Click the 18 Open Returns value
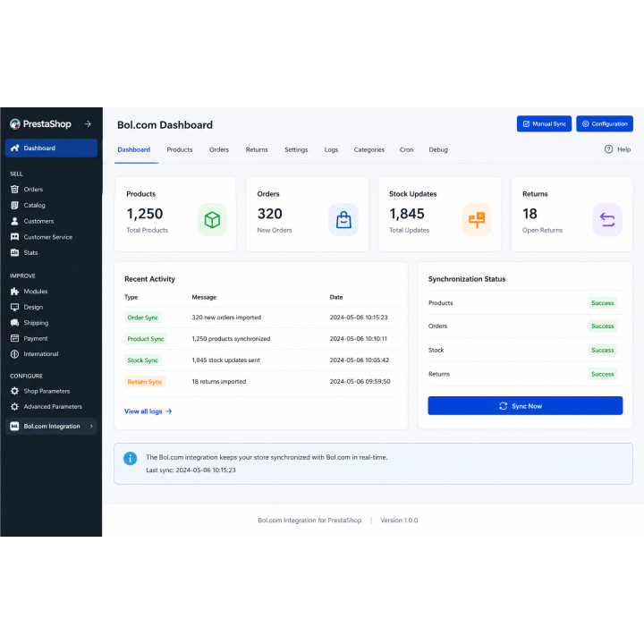Image resolution: width=644 pixels, height=644 pixels. [x=530, y=214]
